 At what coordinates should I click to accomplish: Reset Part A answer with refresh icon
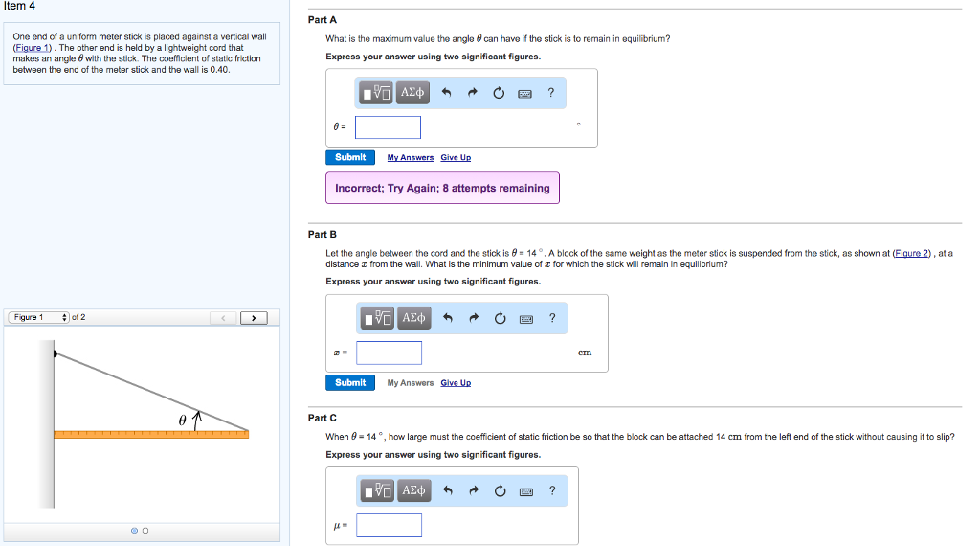(x=499, y=93)
